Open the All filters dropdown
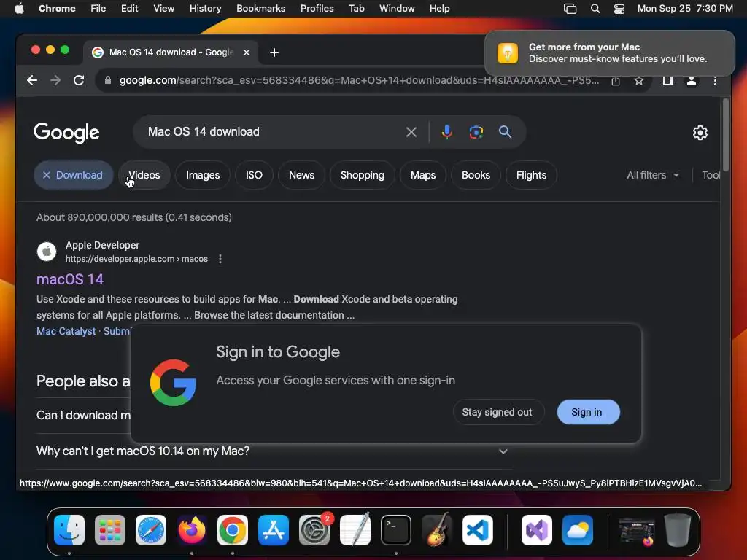 [653, 175]
